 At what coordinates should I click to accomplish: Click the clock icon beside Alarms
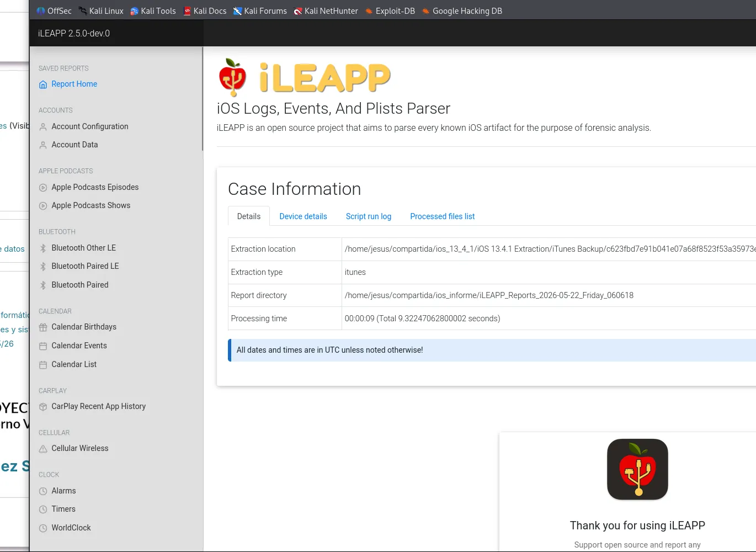pos(43,491)
